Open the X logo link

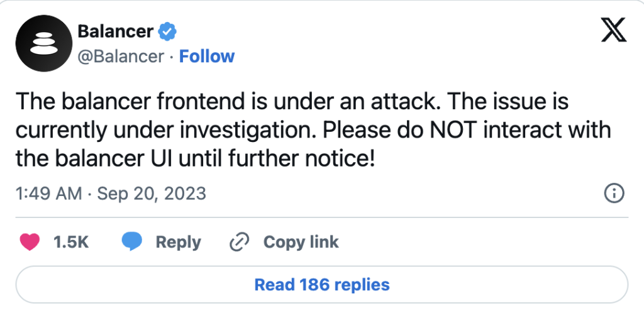[x=613, y=31]
